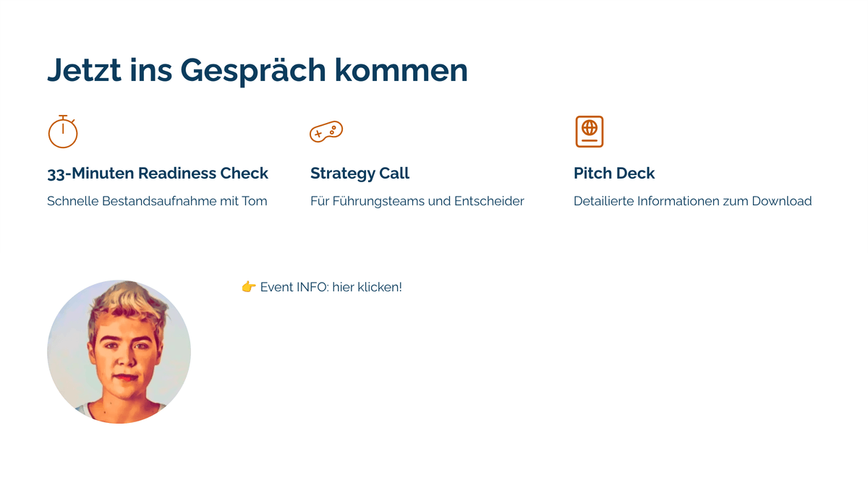The width and height of the screenshot is (868, 488).
Task: Open the 33-Minuten Readiness Check heading
Action: pos(158,174)
